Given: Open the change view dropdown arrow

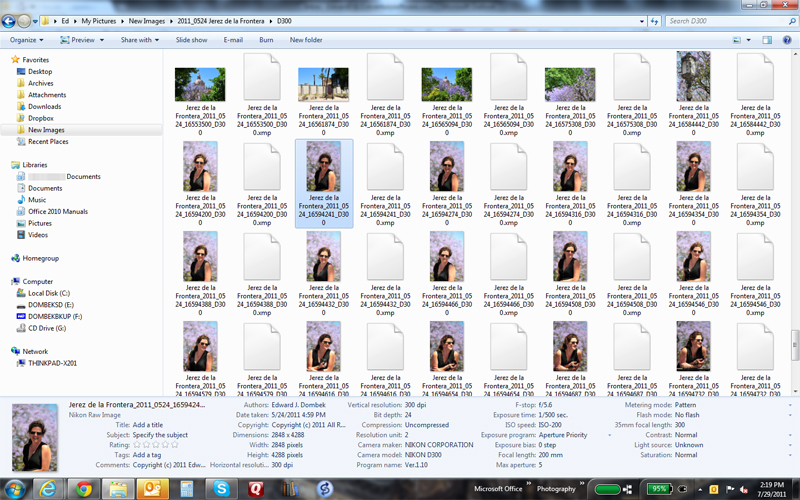Looking at the screenshot, I should pyautogui.click(x=748, y=40).
